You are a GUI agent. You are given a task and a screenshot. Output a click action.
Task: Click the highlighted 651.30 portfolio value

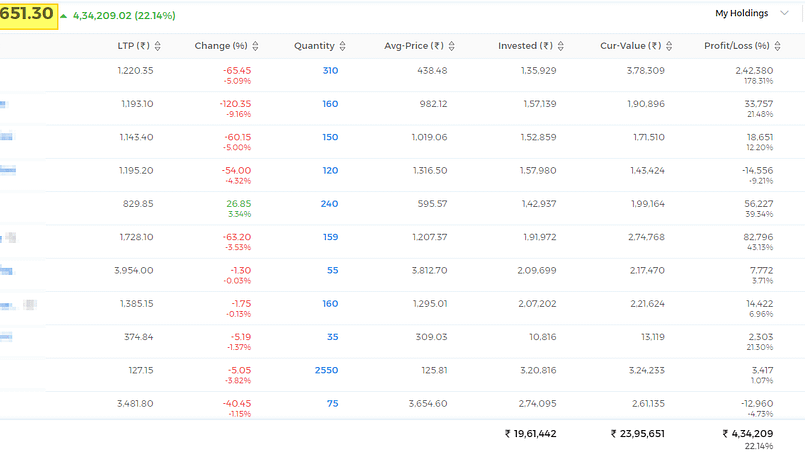tap(28, 15)
